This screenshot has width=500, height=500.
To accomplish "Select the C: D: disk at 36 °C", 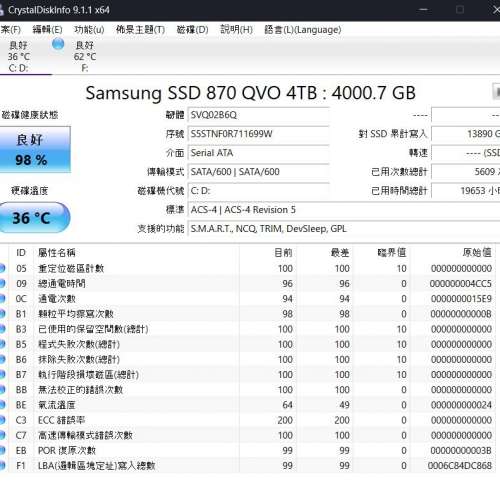I will tap(19, 57).
